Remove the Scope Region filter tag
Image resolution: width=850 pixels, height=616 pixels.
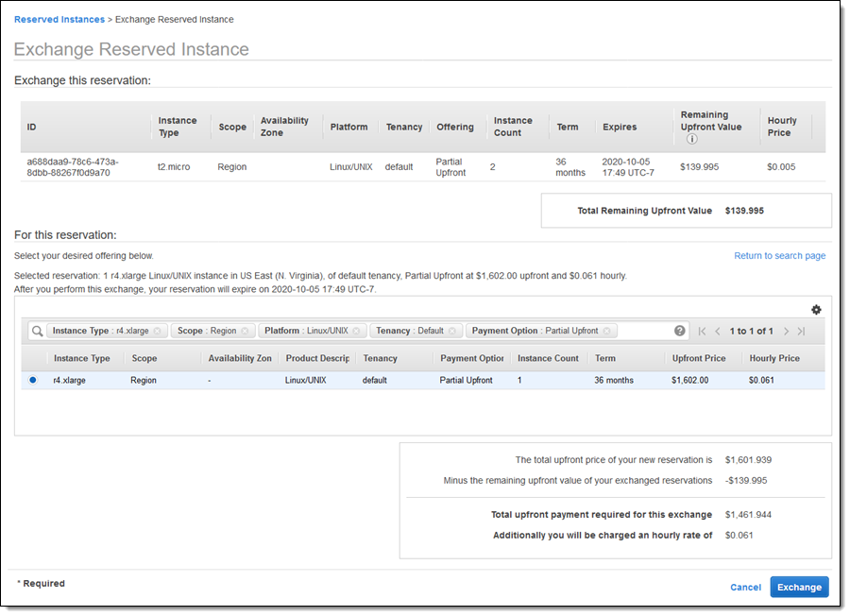pos(245,332)
